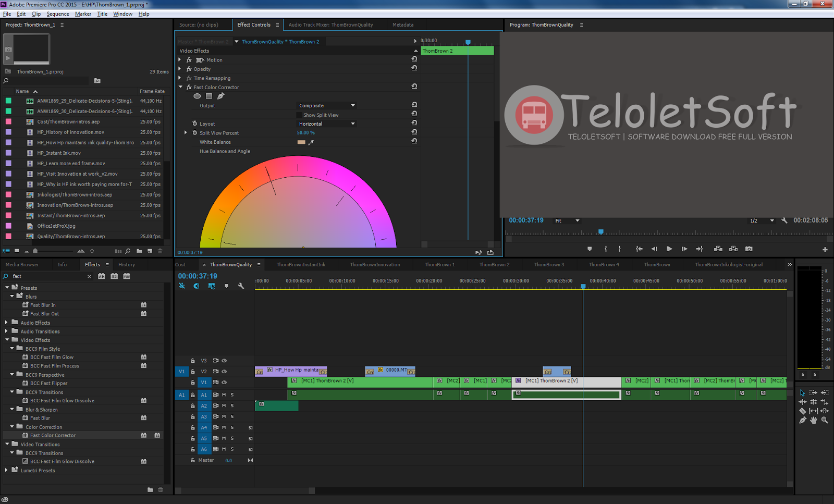The height and width of the screenshot is (504, 834).
Task: Click Split View Percent 50.00 % value
Action: [305, 133]
